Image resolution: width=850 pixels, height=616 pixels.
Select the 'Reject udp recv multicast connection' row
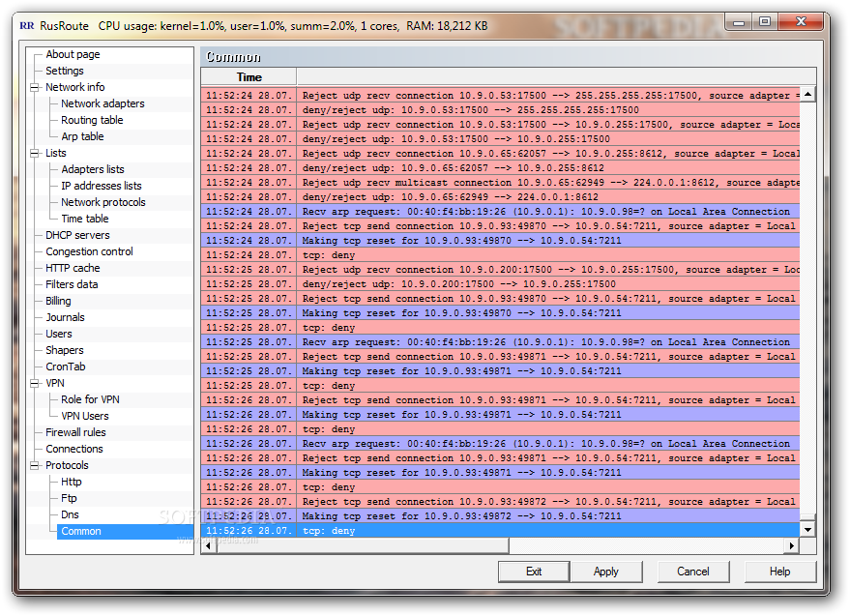[x=500, y=183]
